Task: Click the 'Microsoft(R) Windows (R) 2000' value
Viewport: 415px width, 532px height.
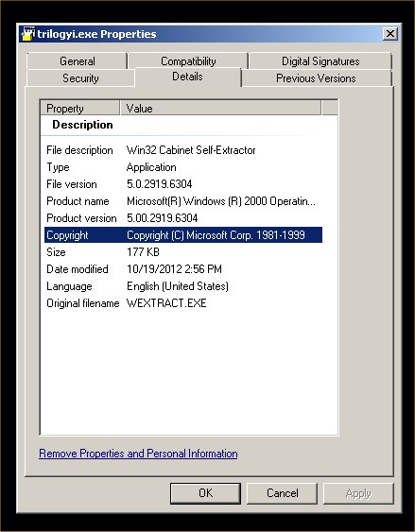Action: point(221,201)
